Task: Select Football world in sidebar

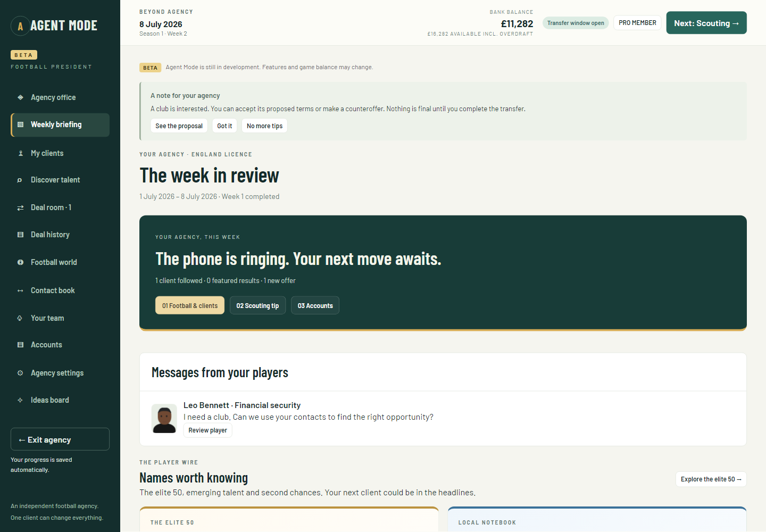Action: coord(60,262)
